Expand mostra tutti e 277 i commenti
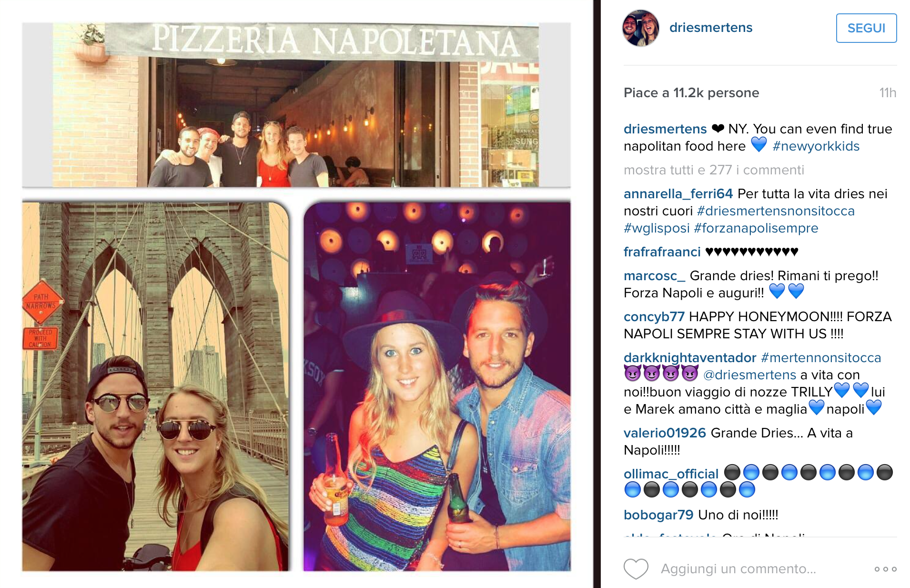 click(x=714, y=170)
